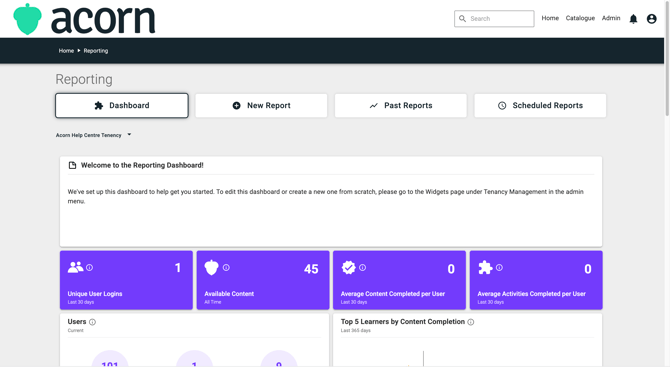The height and width of the screenshot is (367, 670).
Task: Click the breadcrumb arrow separator after Home
Action: [x=79, y=50]
